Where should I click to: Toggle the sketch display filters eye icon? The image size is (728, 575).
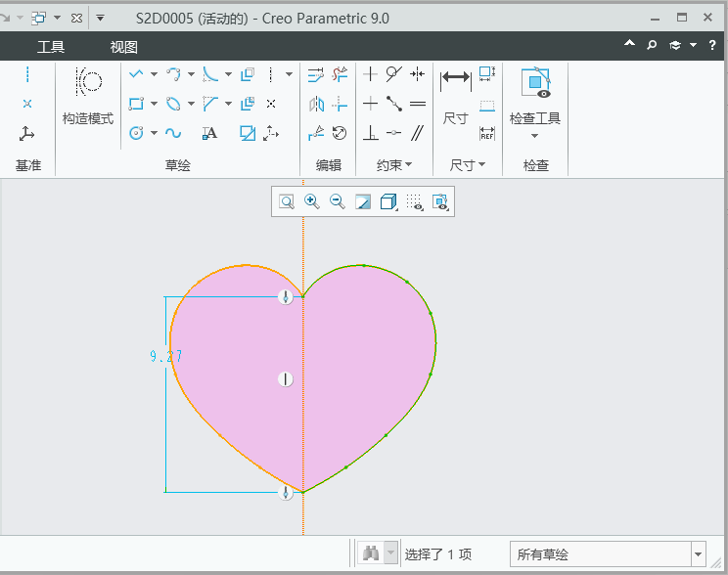pos(415,201)
